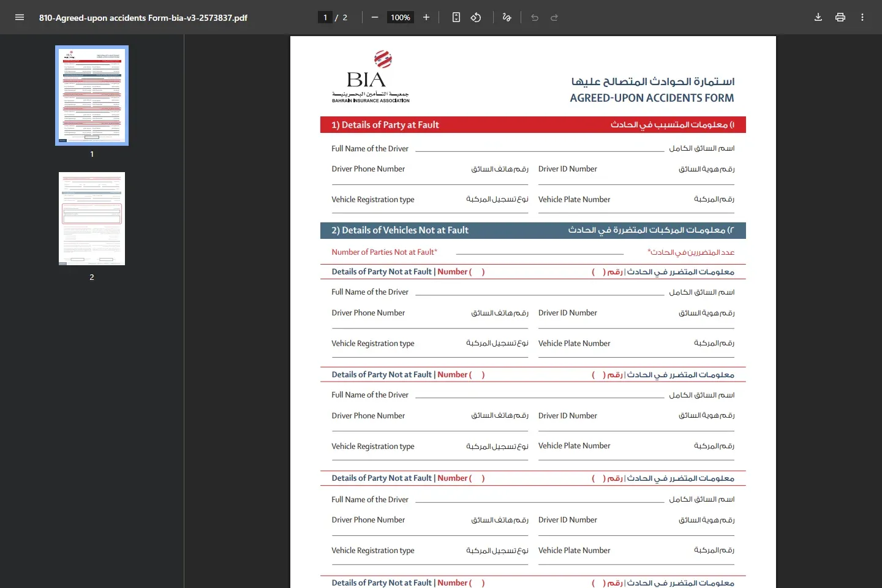Click the fit to page icon

pyautogui.click(x=456, y=17)
